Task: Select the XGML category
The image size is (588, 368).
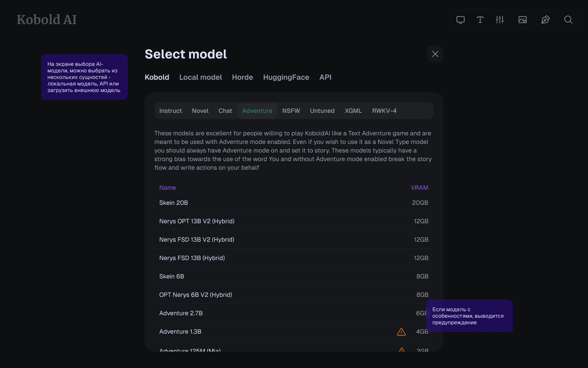Action: [353, 111]
